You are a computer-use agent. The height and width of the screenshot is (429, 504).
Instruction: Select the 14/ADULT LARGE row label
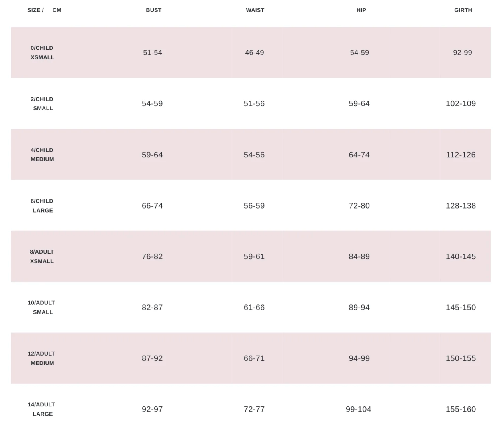(x=42, y=409)
